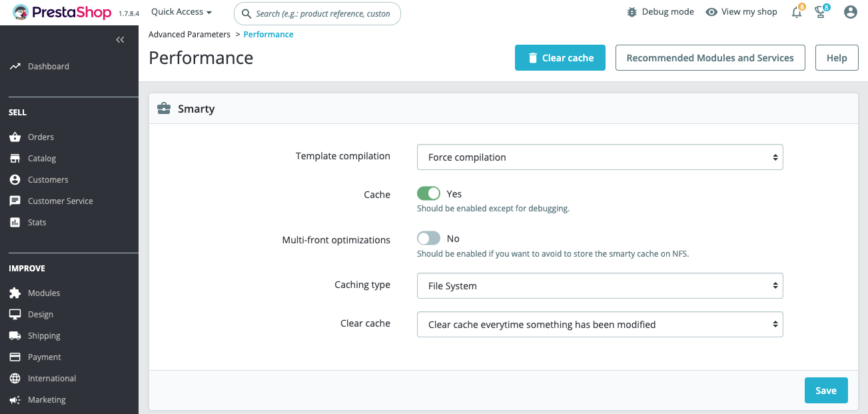Click the Shipping truck icon
The image size is (868, 414).
[15, 336]
